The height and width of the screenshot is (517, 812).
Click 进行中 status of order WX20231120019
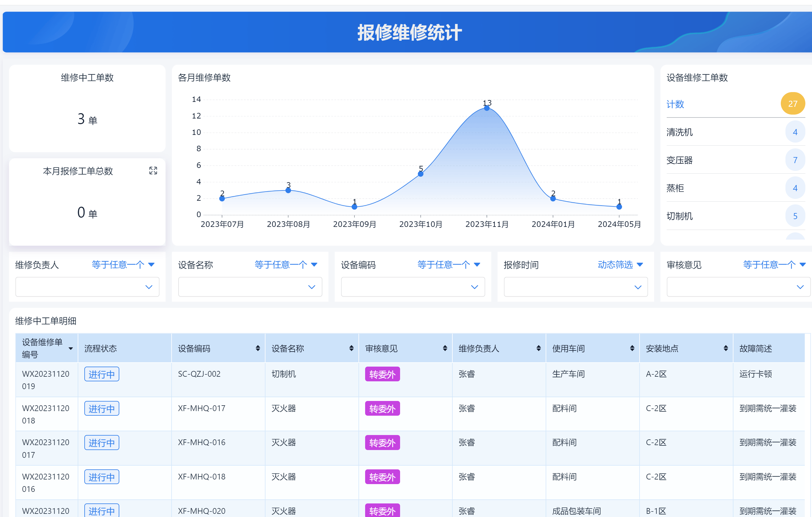[101, 374]
